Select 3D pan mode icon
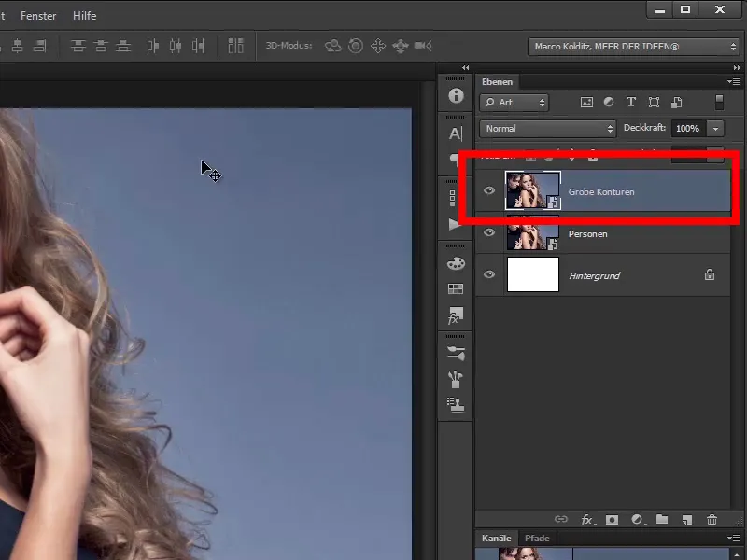Screen dimensions: 747x560 378,46
